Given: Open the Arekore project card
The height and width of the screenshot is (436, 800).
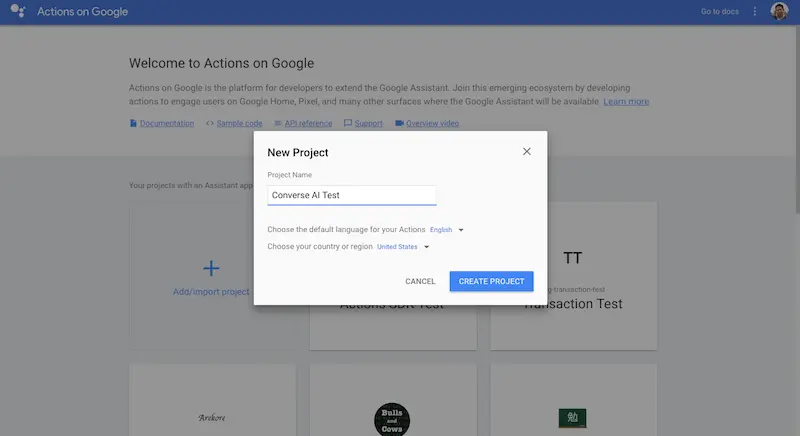Looking at the screenshot, I should click(212, 400).
